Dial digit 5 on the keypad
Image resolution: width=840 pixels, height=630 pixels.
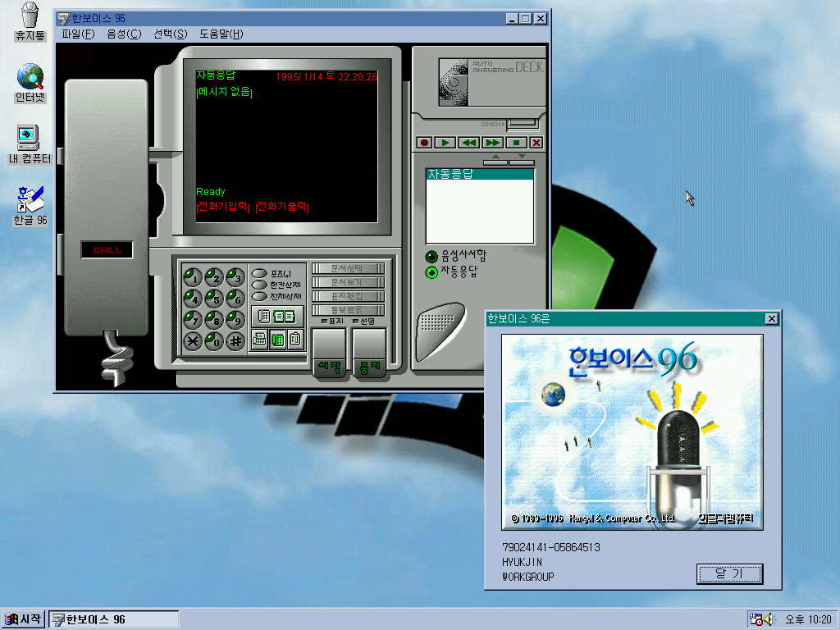click(x=214, y=299)
